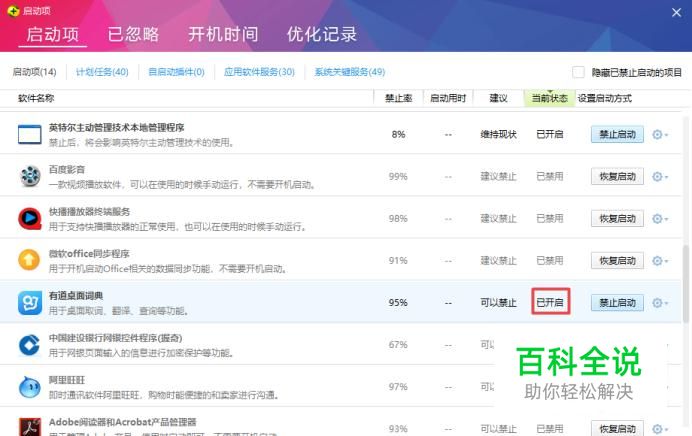The height and width of the screenshot is (436, 692).
Task: Click the 微软office同步程序 orange icon
Action: pyautogui.click(x=29, y=260)
